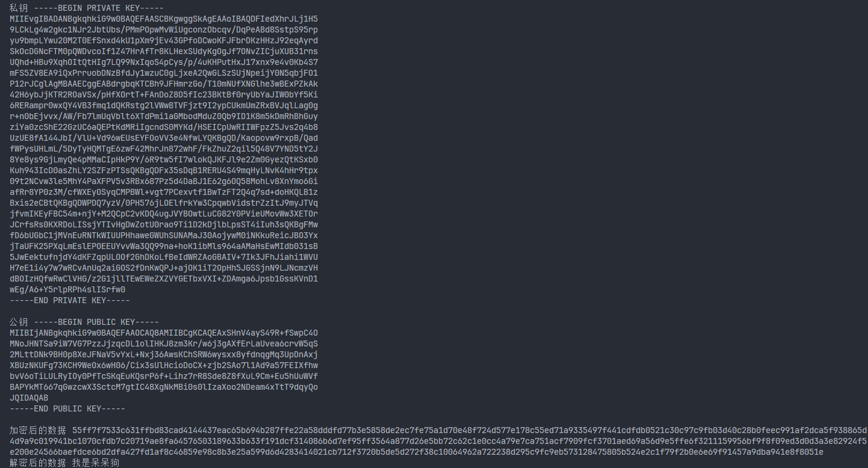Click the END PUBLIC KEY footer line
868x468 pixels.
pos(67,408)
